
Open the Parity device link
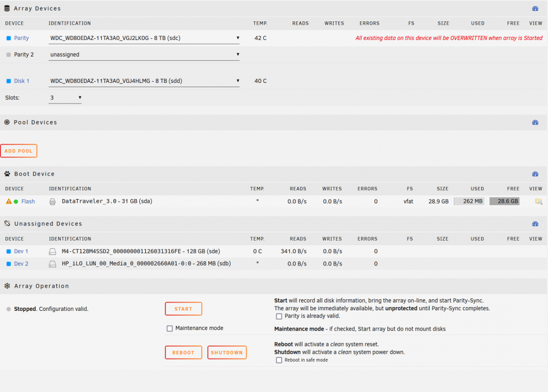(x=21, y=38)
